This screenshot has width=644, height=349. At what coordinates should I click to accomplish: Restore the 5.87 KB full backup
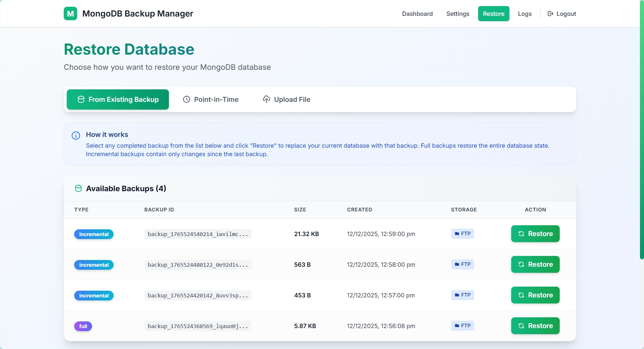[535, 326]
